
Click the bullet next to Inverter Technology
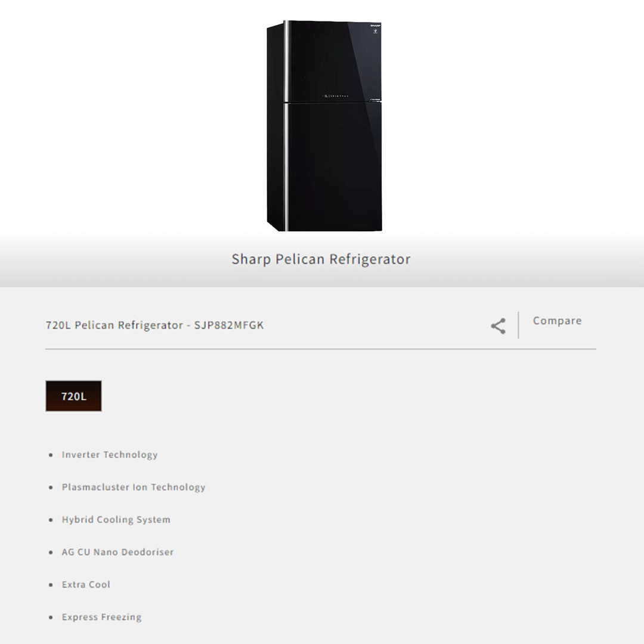51,455
